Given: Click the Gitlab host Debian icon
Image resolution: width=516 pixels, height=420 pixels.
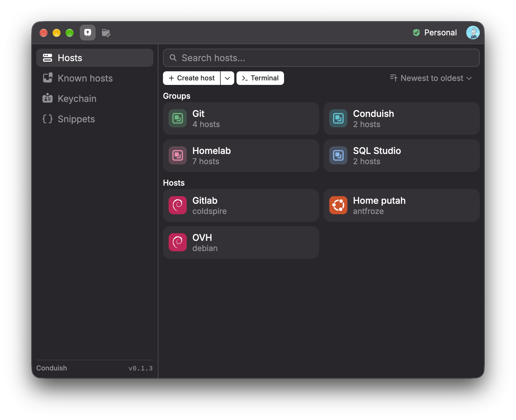Looking at the screenshot, I should coord(178,205).
